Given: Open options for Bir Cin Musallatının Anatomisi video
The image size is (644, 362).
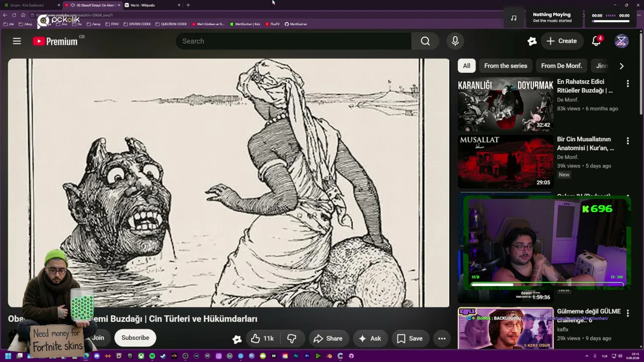Looking at the screenshot, I should coord(627,141).
